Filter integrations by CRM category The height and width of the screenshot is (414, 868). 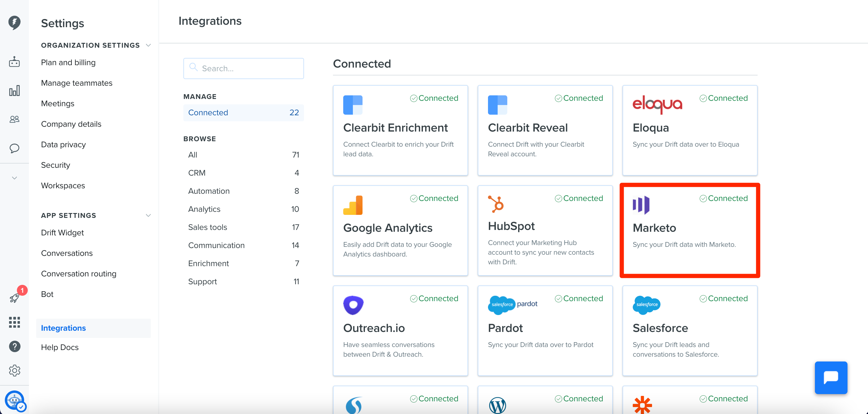coord(243,173)
